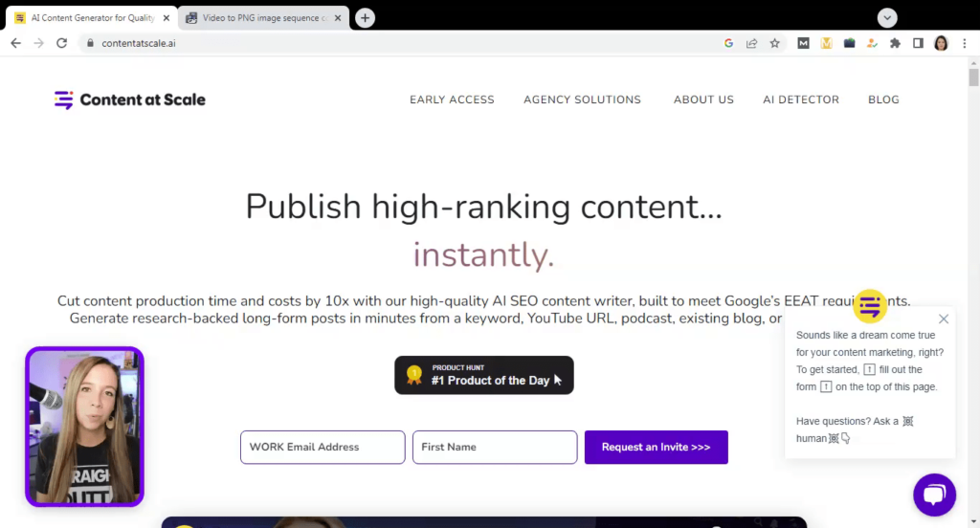The width and height of the screenshot is (980, 528).
Task: Open the purple chat launcher bubble
Action: (934, 495)
